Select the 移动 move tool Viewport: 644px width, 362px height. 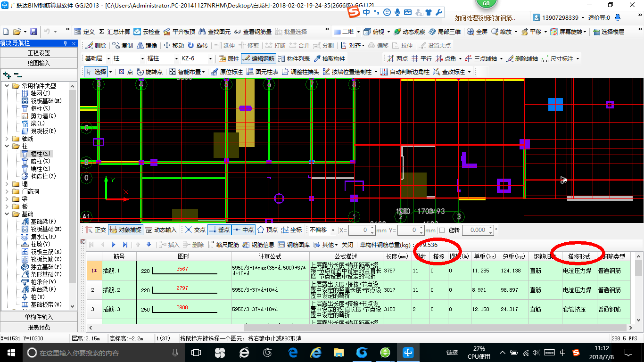(x=173, y=45)
